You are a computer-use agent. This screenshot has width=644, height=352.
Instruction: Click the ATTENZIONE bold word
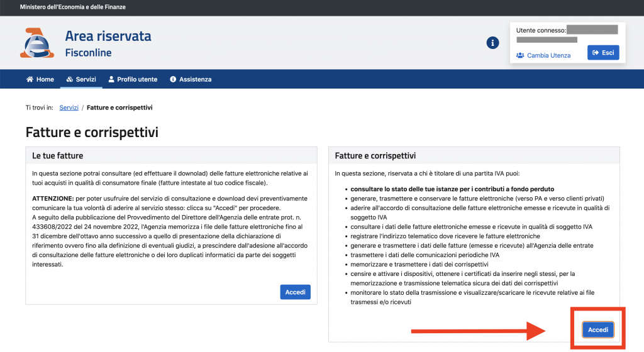tap(53, 199)
